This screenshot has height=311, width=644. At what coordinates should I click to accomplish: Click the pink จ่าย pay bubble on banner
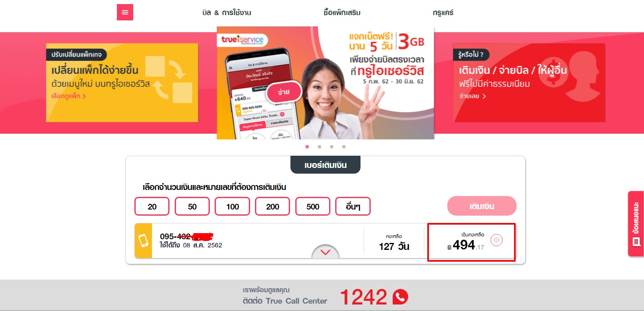(x=284, y=92)
